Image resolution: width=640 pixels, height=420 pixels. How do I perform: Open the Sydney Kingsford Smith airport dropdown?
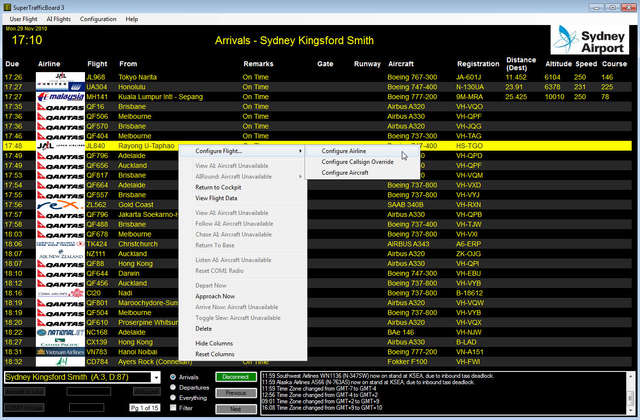pos(156,377)
